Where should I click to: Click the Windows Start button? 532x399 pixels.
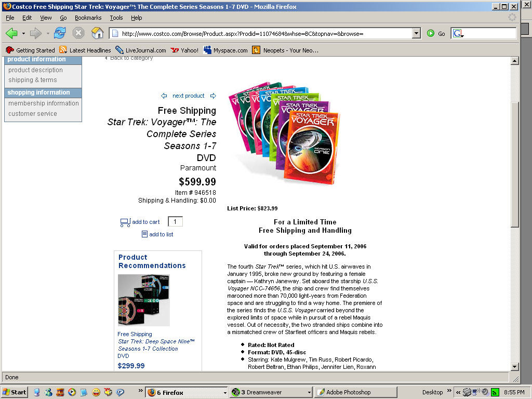(14, 392)
